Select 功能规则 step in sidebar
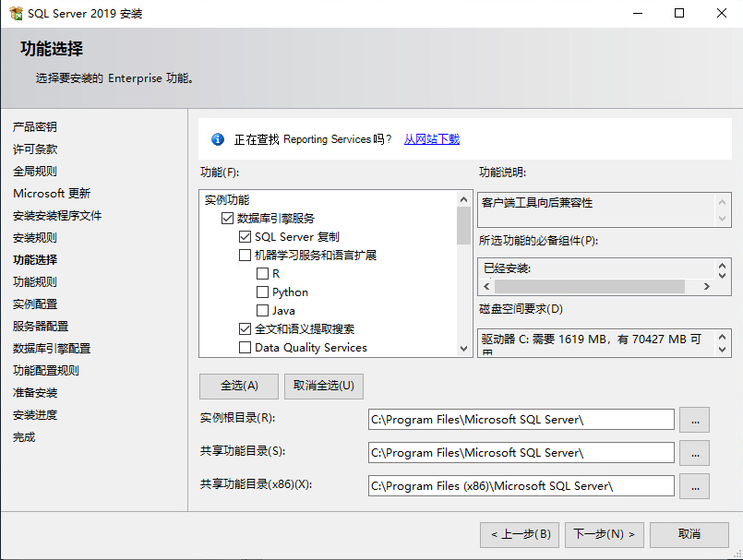The width and height of the screenshot is (743, 560). [35, 282]
